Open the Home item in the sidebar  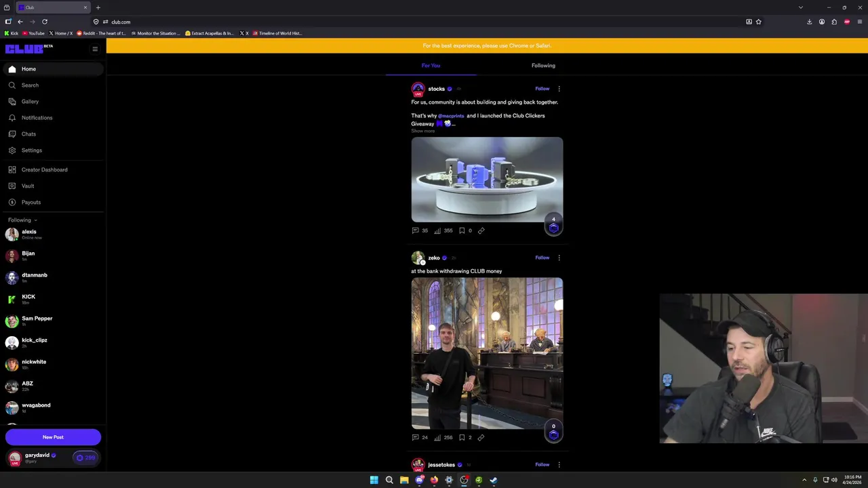[52, 69]
